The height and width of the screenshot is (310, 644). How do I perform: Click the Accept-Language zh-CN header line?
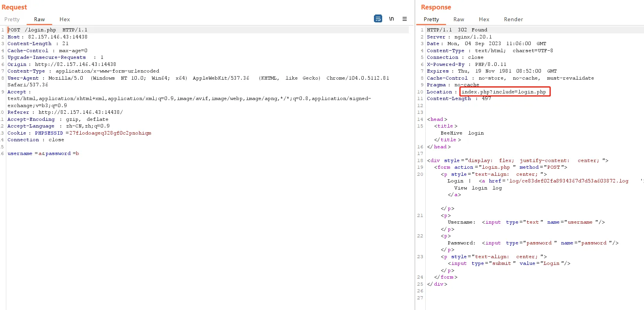[58, 126]
